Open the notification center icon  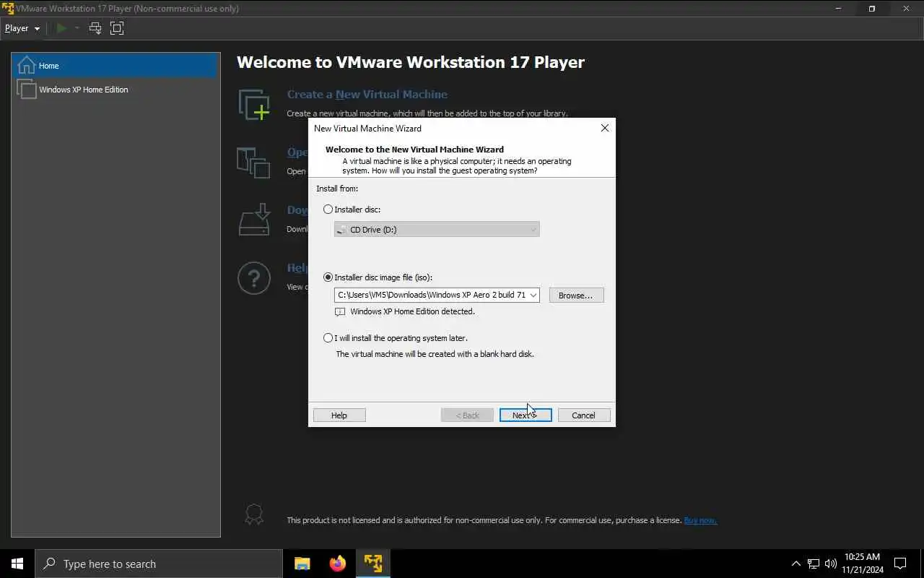(900, 564)
